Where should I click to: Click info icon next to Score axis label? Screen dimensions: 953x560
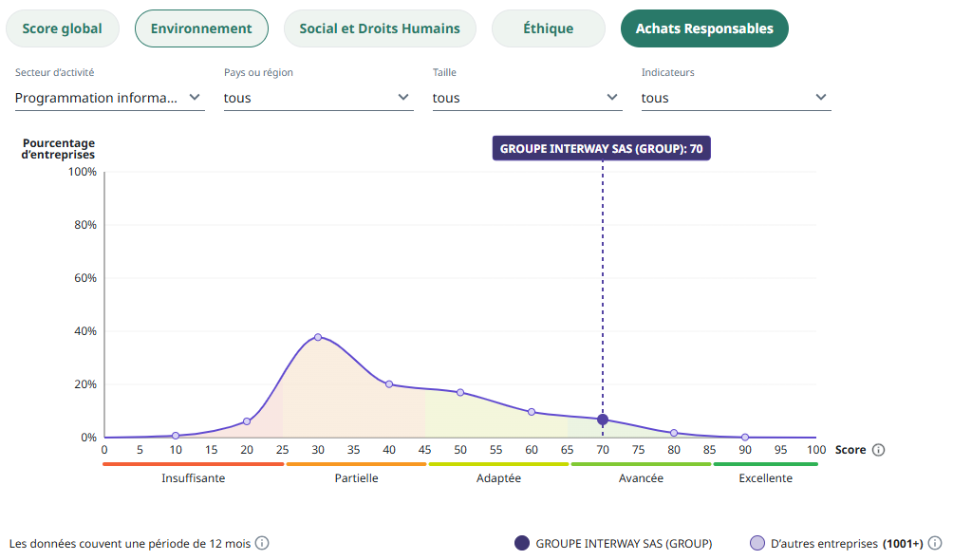coord(878,450)
